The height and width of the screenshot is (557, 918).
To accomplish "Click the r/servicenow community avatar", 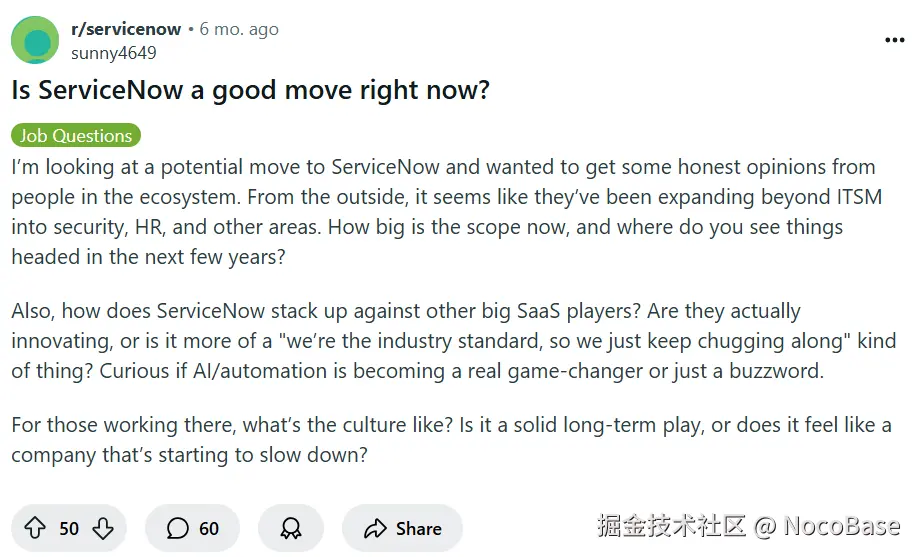I will tap(35, 40).
